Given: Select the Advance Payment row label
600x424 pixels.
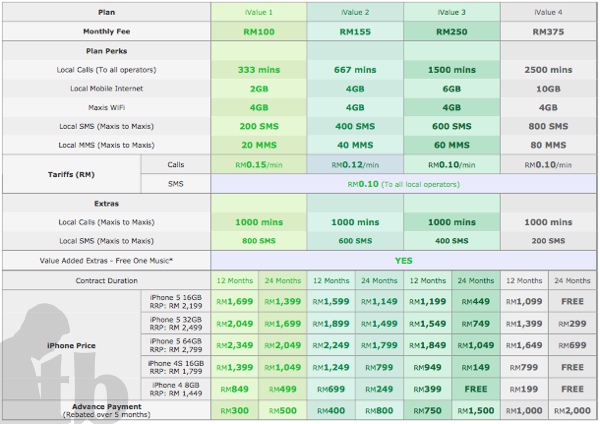Looking at the screenshot, I should point(105,409).
